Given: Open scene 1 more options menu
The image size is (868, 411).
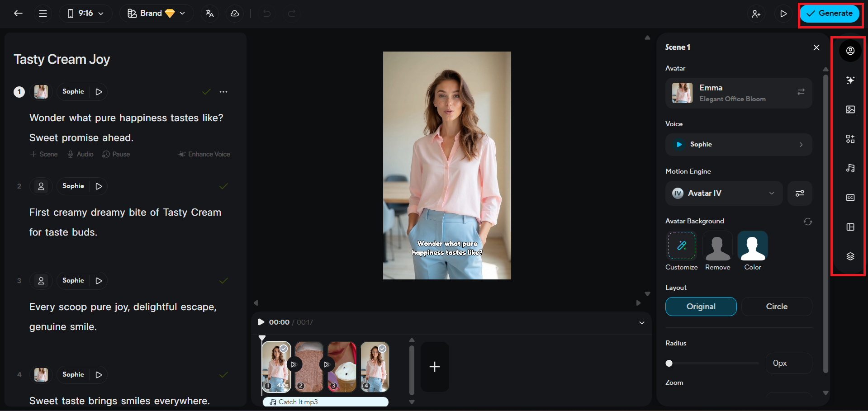Looking at the screenshot, I should tap(223, 92).
